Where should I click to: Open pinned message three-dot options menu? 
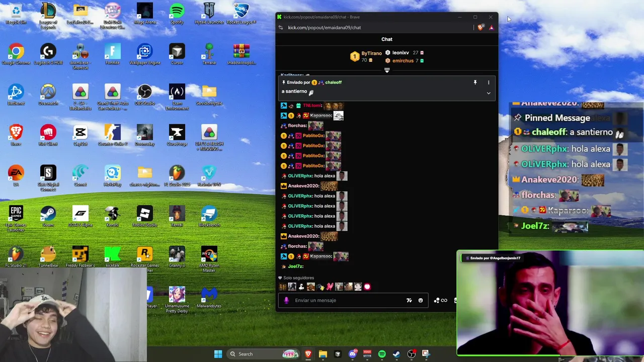point(488,82)
